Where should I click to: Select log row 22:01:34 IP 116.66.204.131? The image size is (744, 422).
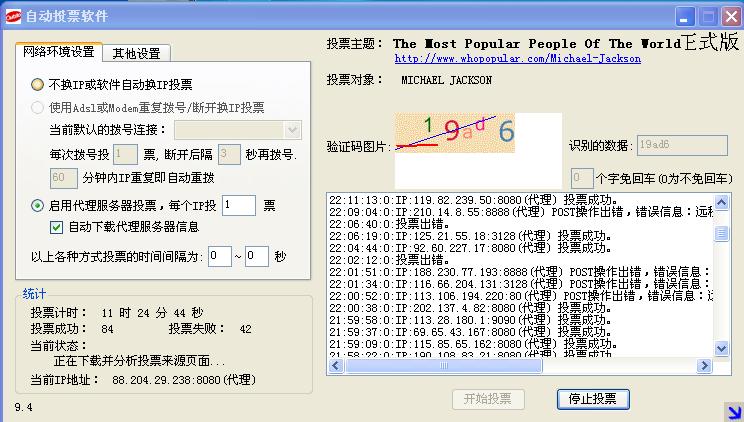[x=521, y=284]
